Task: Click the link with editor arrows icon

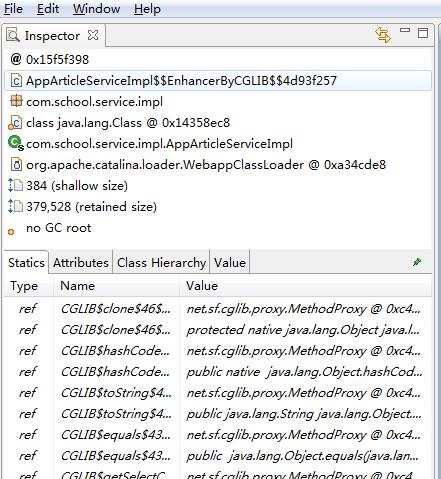Action: (383, 35)
